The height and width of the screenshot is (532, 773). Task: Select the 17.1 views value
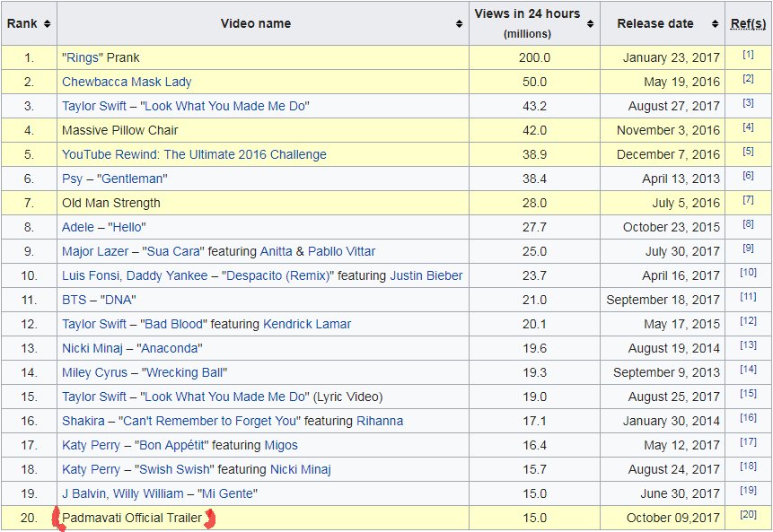(x=534, y=421)
